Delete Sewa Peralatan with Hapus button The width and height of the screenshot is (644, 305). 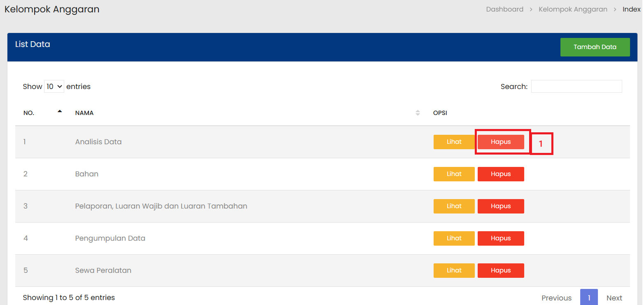(500, 270)
